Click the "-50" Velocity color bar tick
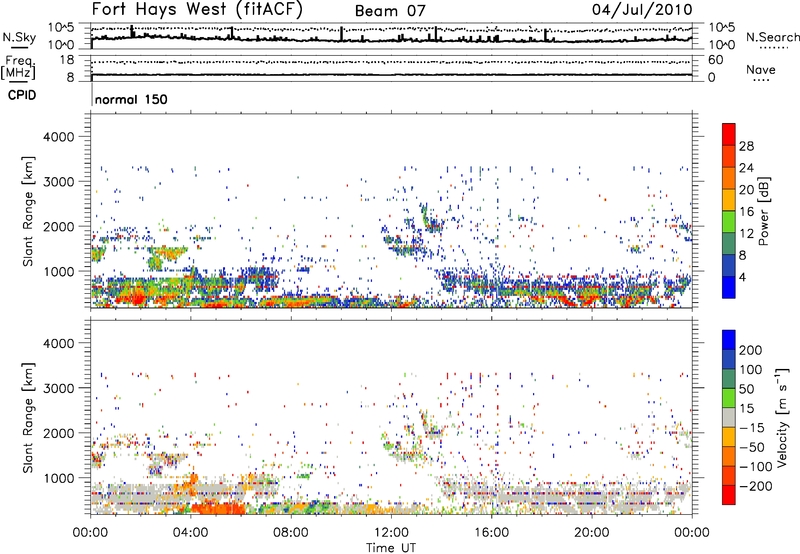 click(x=752, y=447)
